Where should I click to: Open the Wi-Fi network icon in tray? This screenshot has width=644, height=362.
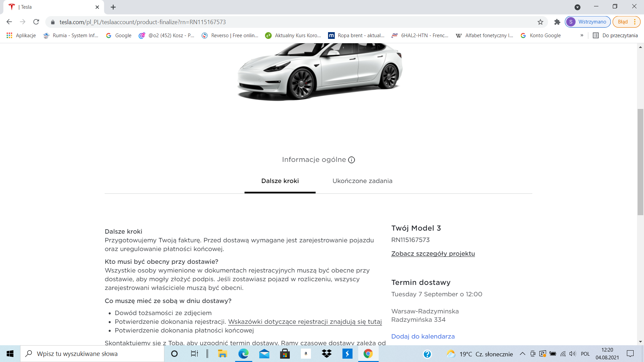click(563, 354)
